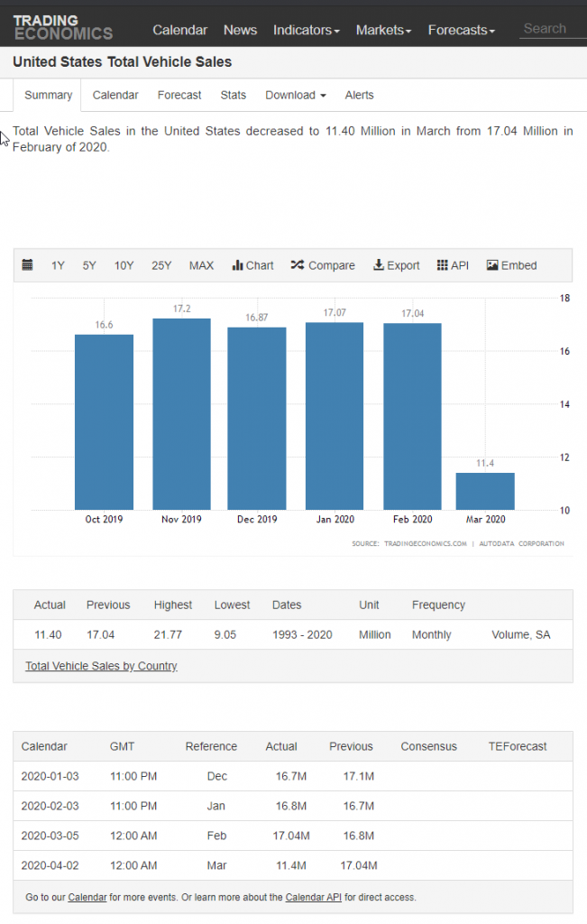Image resolution: width=587 pixels, height=924 pixels.
Task: Select the MAX time range
Action: [201, 265]
